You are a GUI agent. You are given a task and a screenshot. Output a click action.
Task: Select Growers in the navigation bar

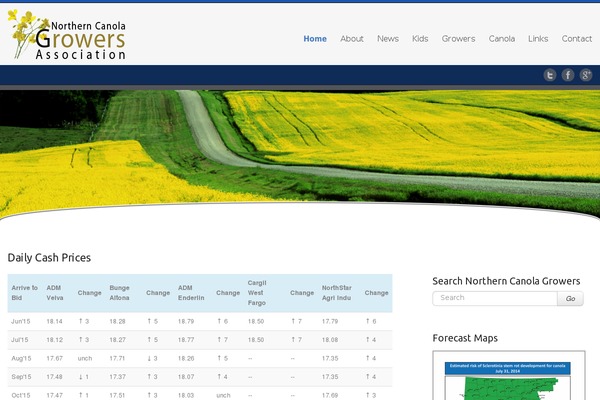click(x=458, y=39)
